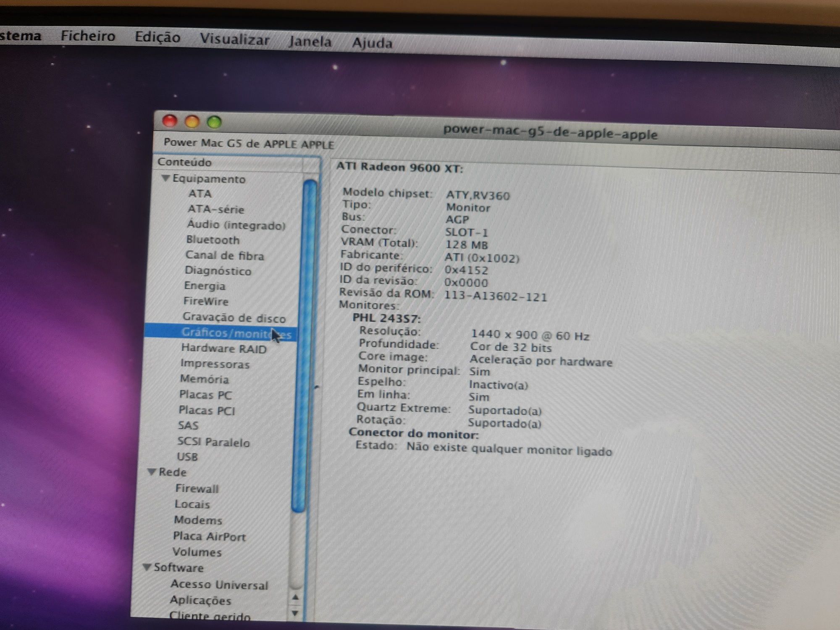
Task: Select Placas PC entry
Action: point(205,395)
